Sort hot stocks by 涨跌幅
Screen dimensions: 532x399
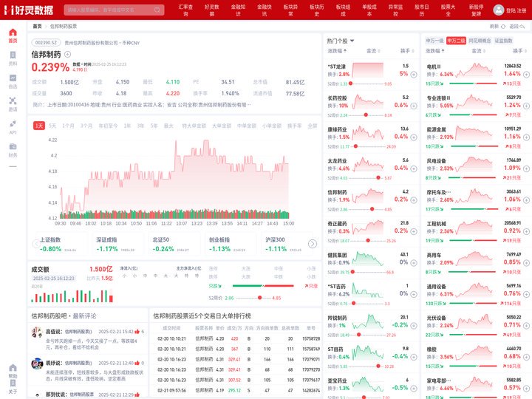(337, 51)
